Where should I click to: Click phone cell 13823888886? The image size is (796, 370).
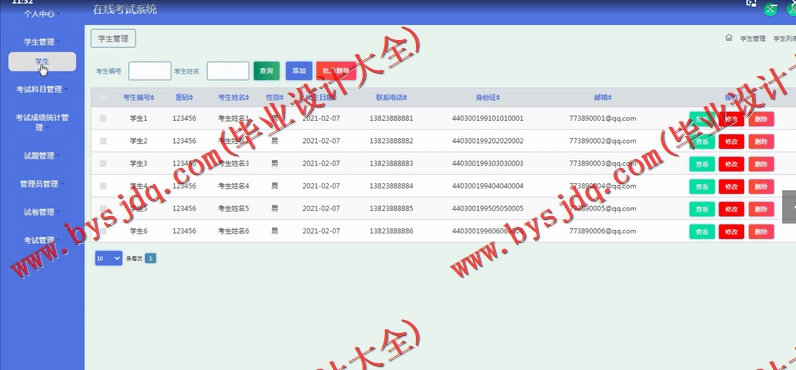tap(391, 231)
